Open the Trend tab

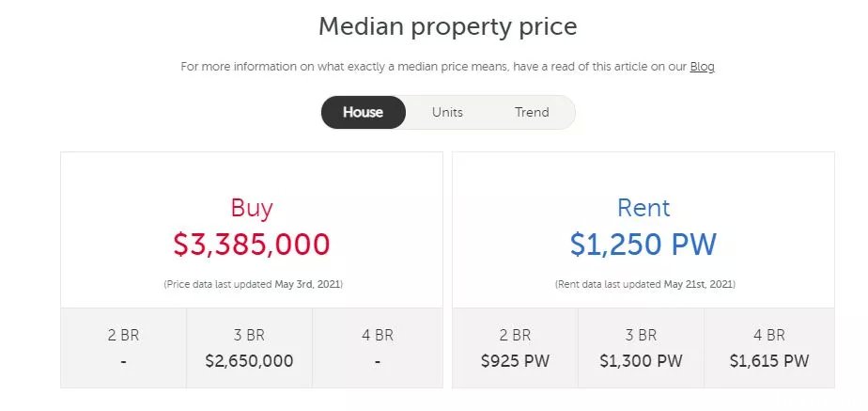[532, 113]
